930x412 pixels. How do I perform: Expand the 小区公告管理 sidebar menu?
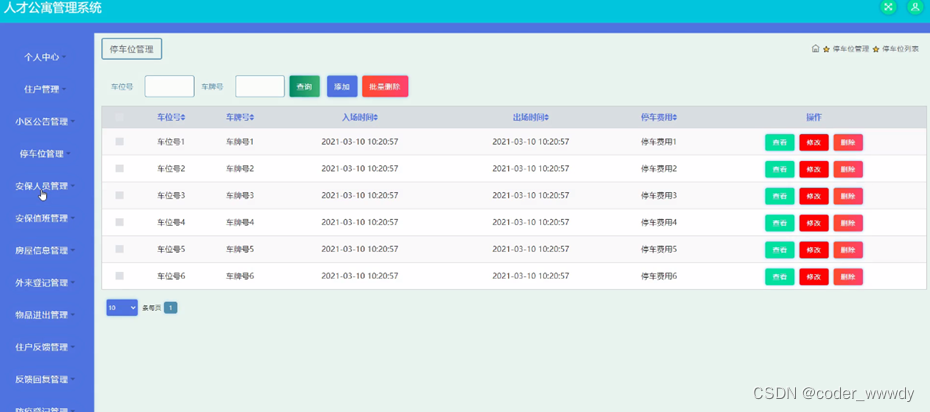coord(45,122)
